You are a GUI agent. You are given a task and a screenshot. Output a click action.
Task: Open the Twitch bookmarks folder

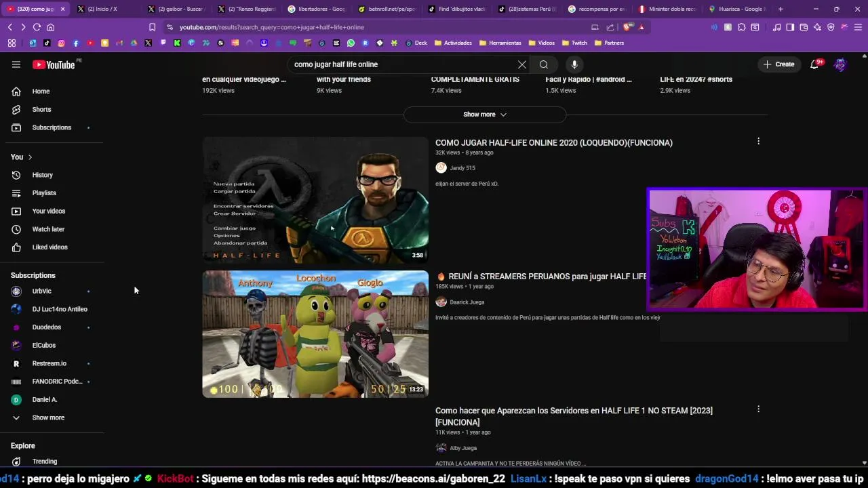574,43
